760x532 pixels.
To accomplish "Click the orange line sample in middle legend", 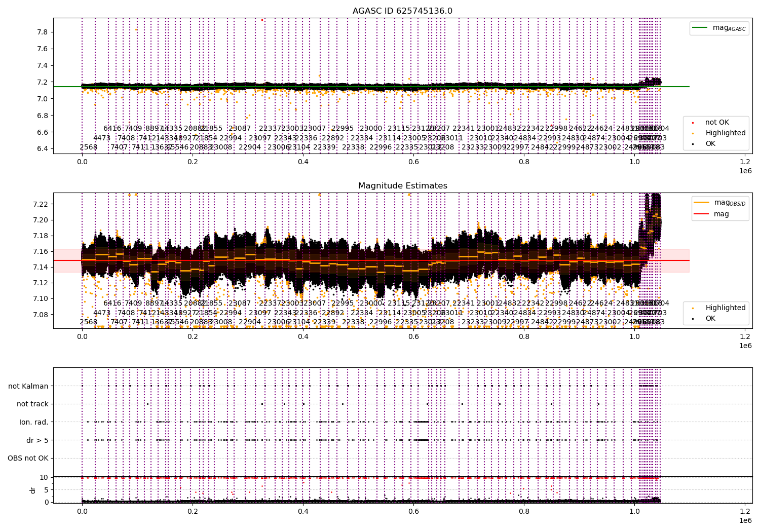I will (701, 203).
